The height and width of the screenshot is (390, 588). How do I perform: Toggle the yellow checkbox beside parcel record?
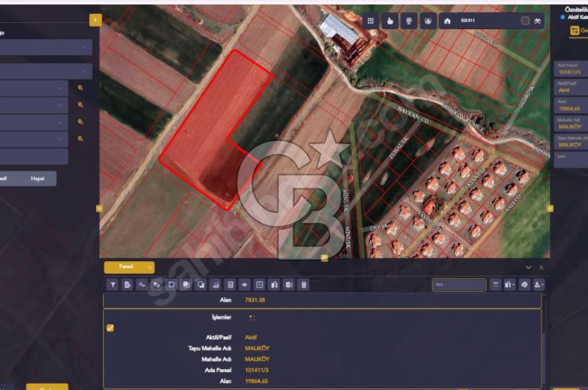(111, 328)
